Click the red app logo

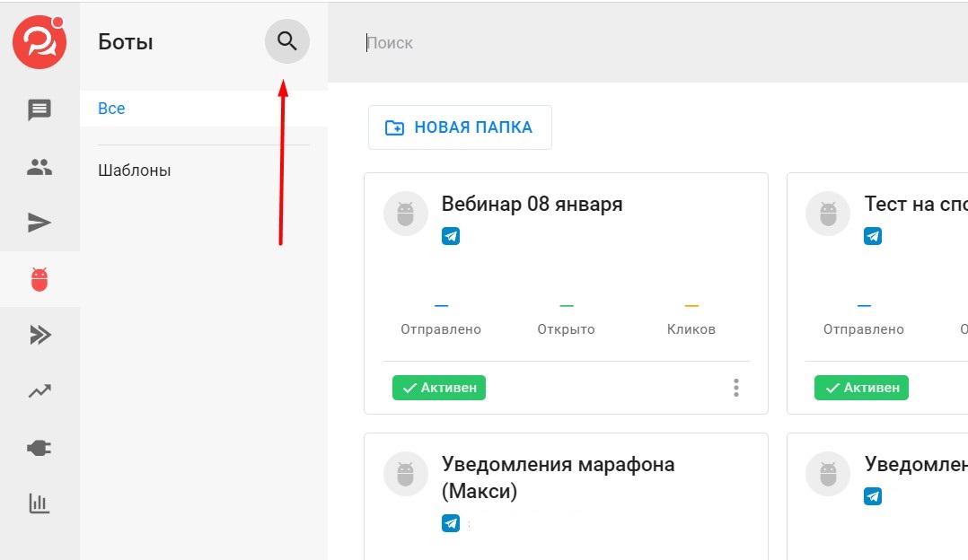[40, 42]
